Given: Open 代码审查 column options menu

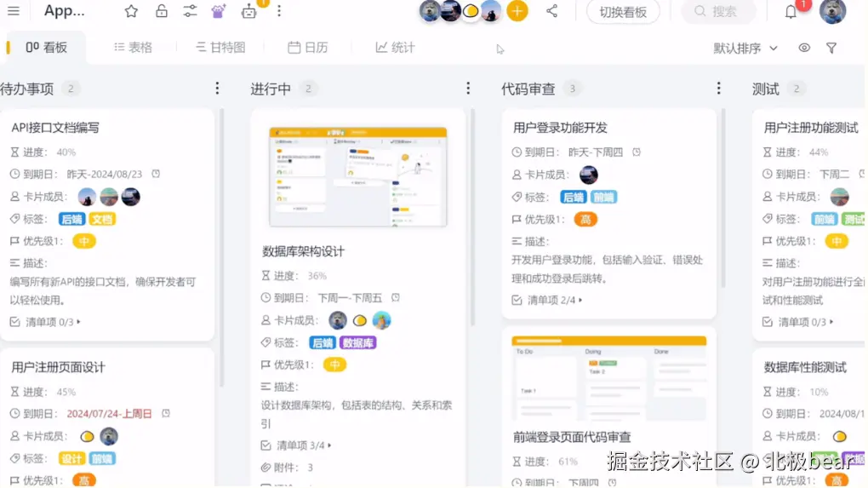Looking at the screenshot, I should [718, 88].
